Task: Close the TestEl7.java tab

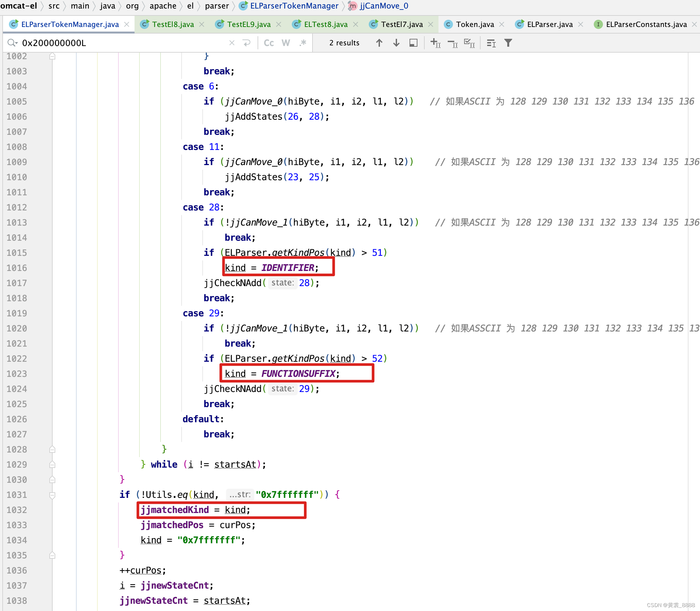Action: [x=431, y=25]
